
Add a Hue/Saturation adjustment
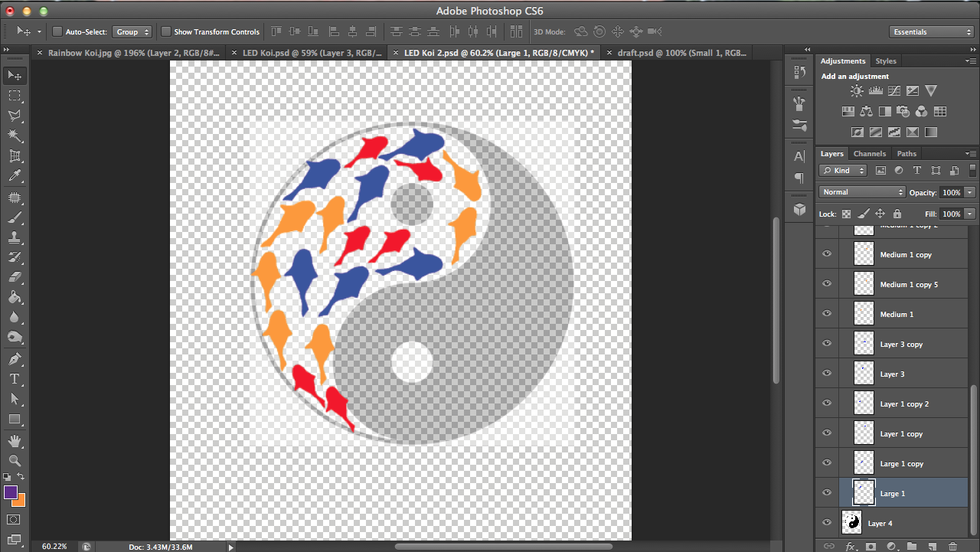pyautogui.click(x=848, y=111)
